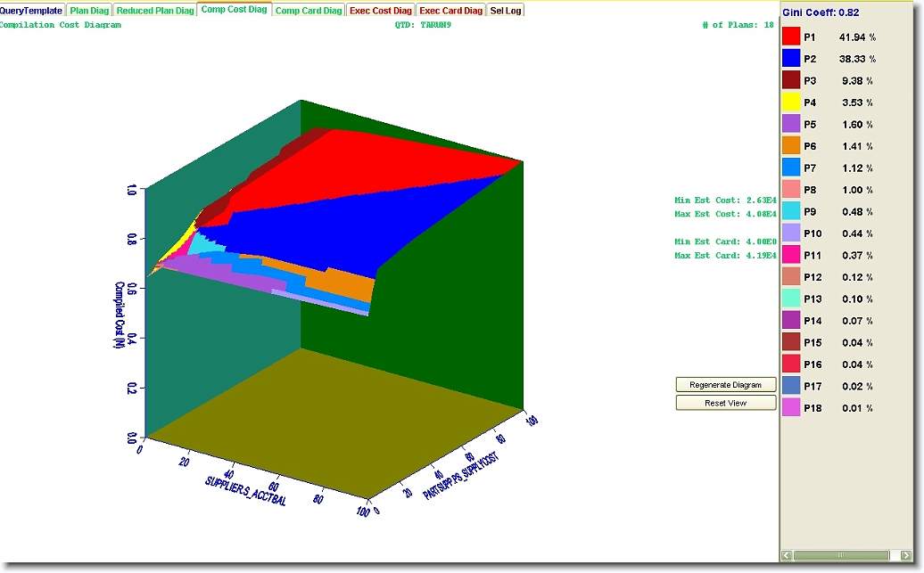Viewport: 924px width, 573px height.
Task: Select the orange P6 legend swatch
Action: click(x=790, y=145)
